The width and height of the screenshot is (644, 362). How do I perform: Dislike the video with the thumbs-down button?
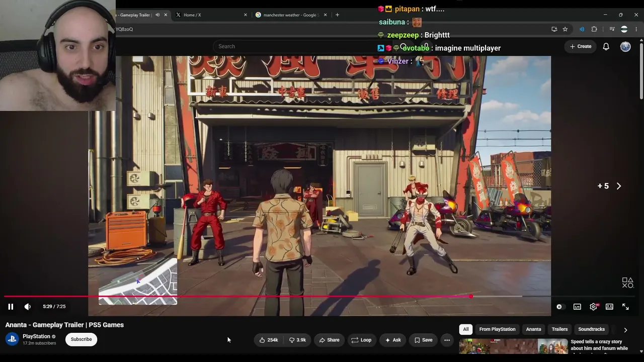click(297, 340)
